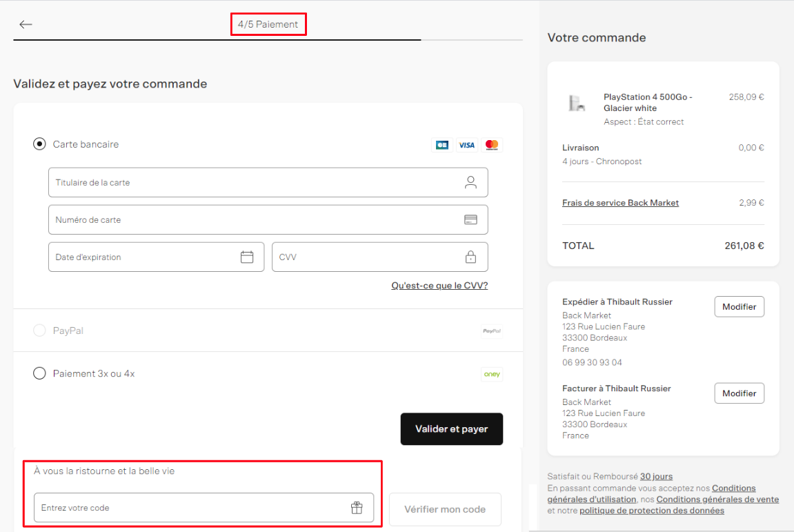Click the Mastercard logo icon
Viewport: 794px width, 532px height.
click(492, 145)
